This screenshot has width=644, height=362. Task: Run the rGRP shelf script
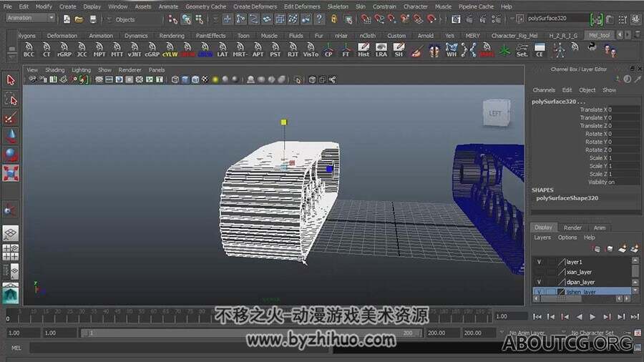pyautogui.click(x=64, y=49)
